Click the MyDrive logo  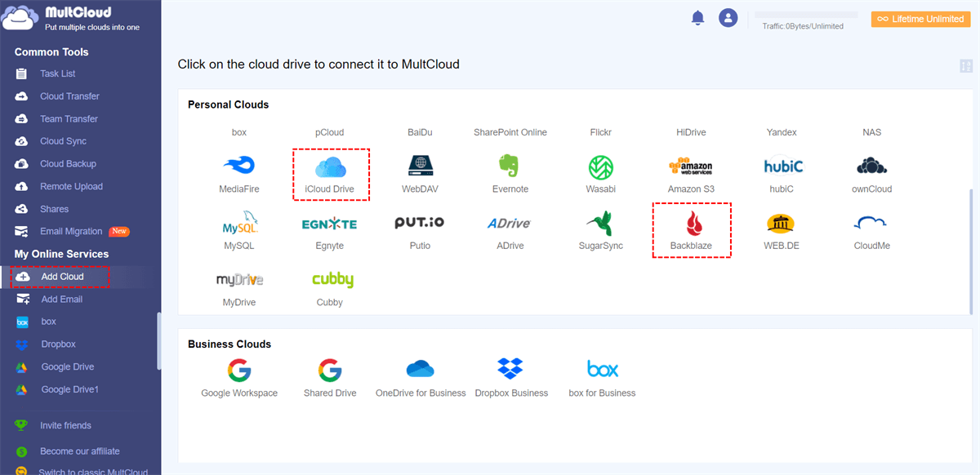(239, 280)
